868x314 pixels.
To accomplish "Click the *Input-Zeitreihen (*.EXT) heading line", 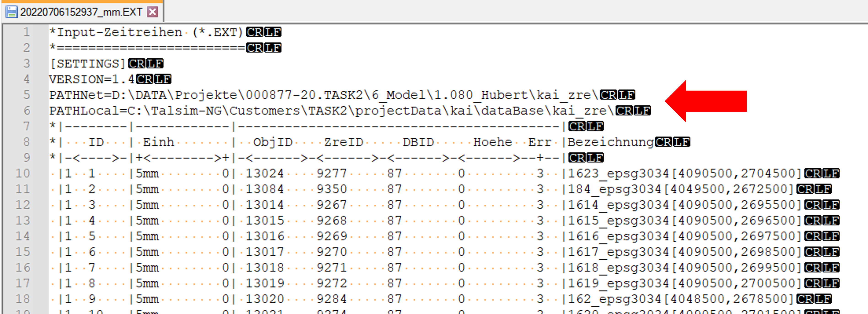I will coord(147,32).
